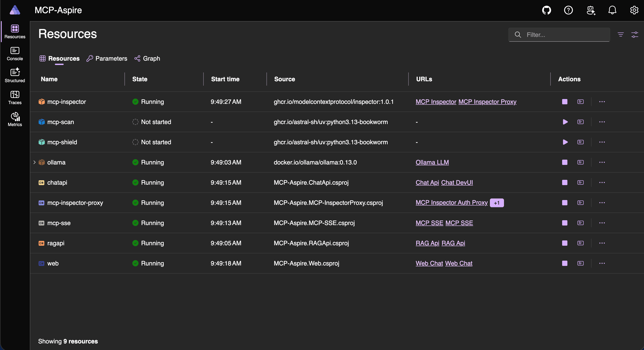View console logs for mcp-inspector
The height and width of the screenshot is (350, 644).
tap(581, 102)
